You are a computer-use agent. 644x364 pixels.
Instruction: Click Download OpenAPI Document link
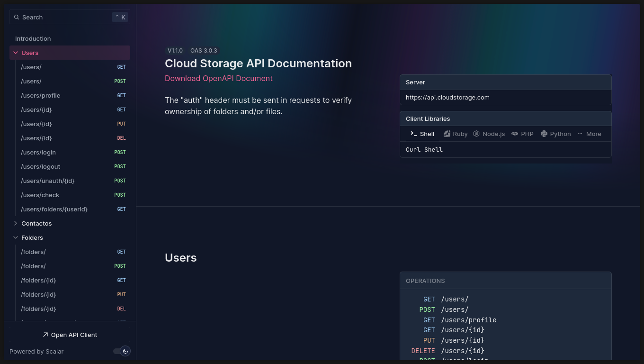[x=219, y=78]
